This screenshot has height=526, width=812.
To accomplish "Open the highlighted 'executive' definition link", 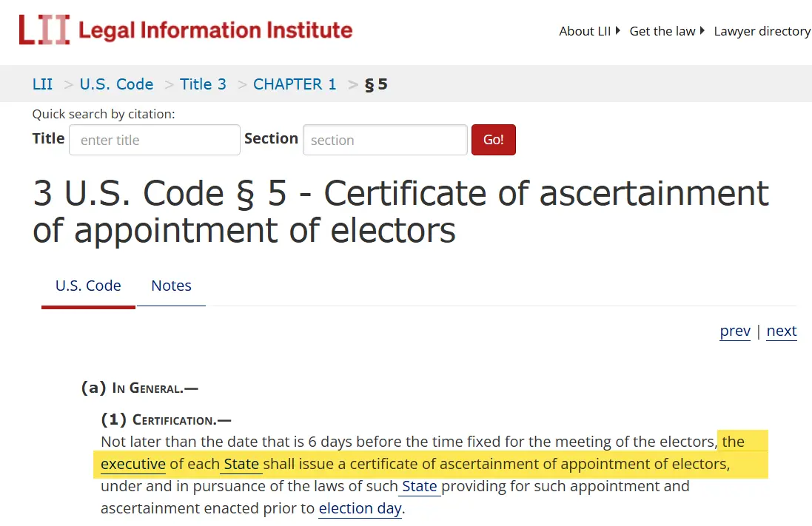I will click(x=133, y=465).
